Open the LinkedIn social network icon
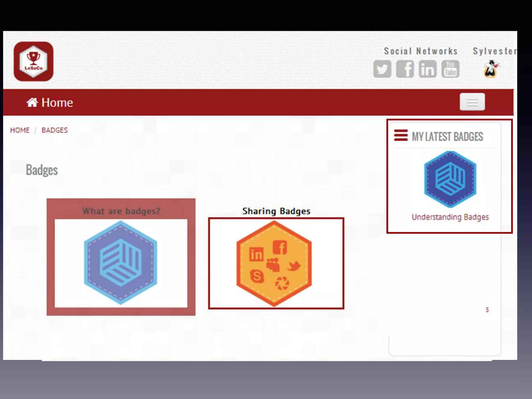 (428, 69)
